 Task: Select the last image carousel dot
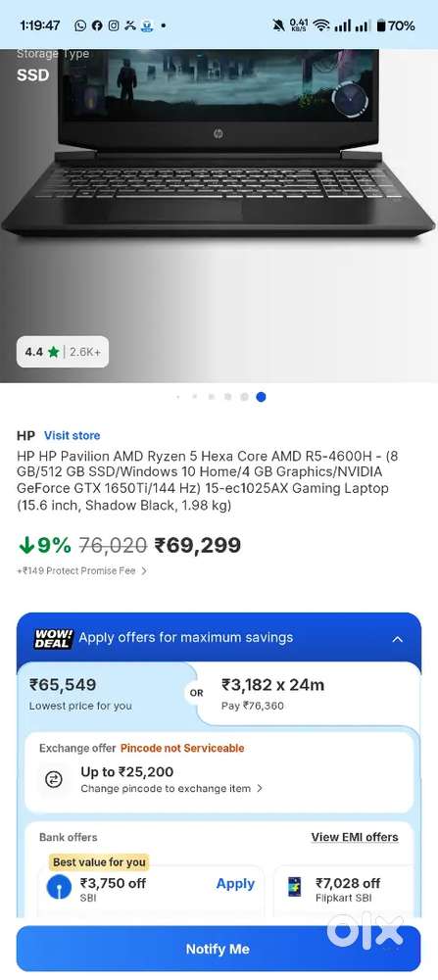tap(261, 396)
